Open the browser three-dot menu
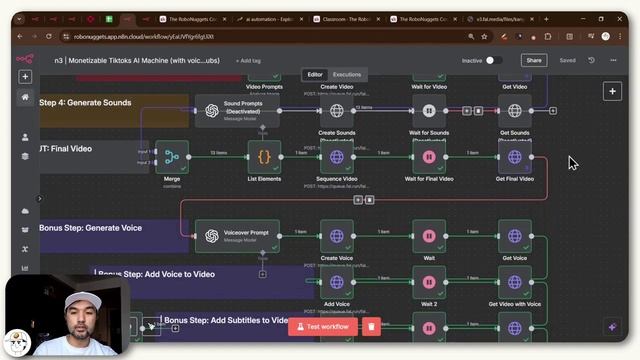 pyautogui.click(x=620, y=37)
